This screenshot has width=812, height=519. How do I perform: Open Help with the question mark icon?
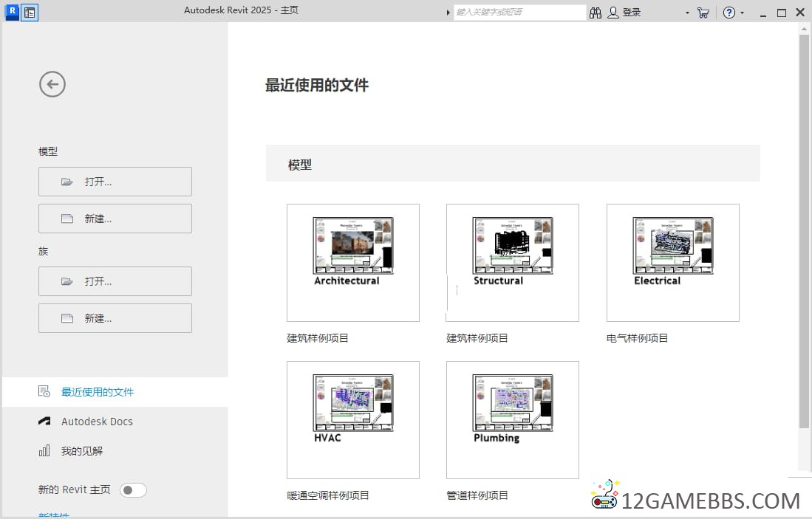coord(729,13)
